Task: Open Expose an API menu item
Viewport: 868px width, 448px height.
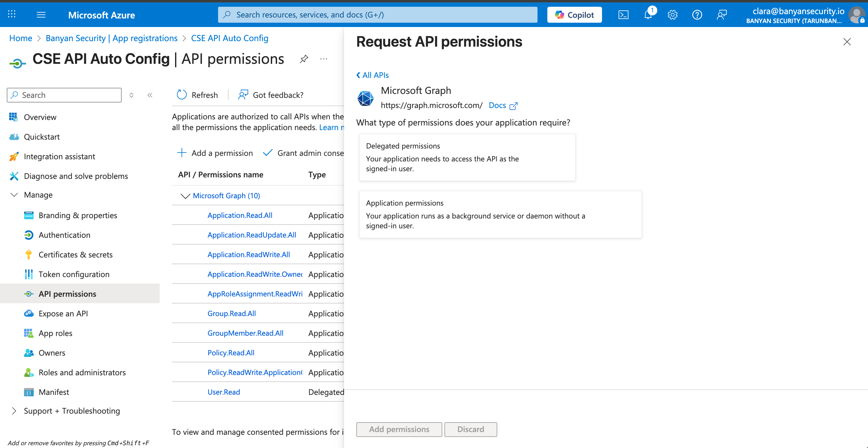Action: 63,313
